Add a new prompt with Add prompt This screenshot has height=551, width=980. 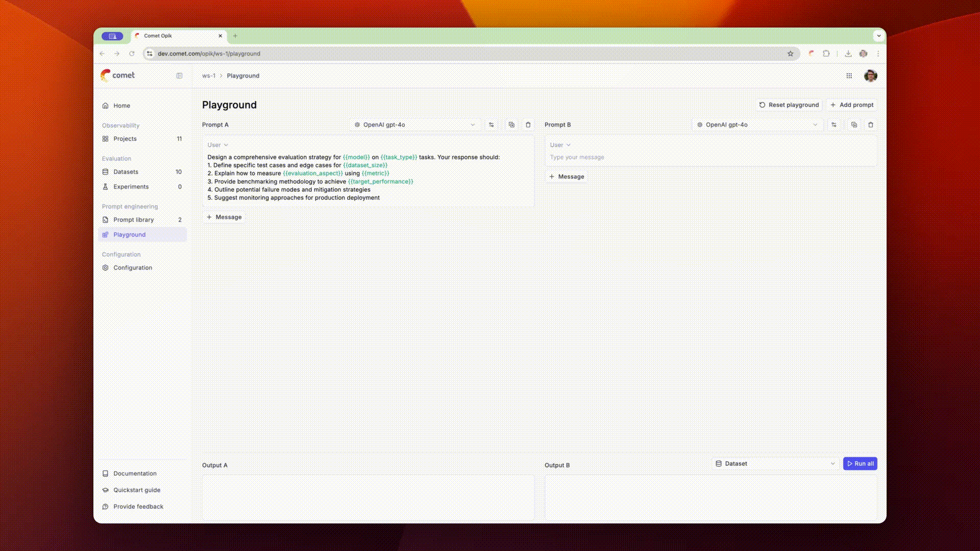tap(851, 105)
